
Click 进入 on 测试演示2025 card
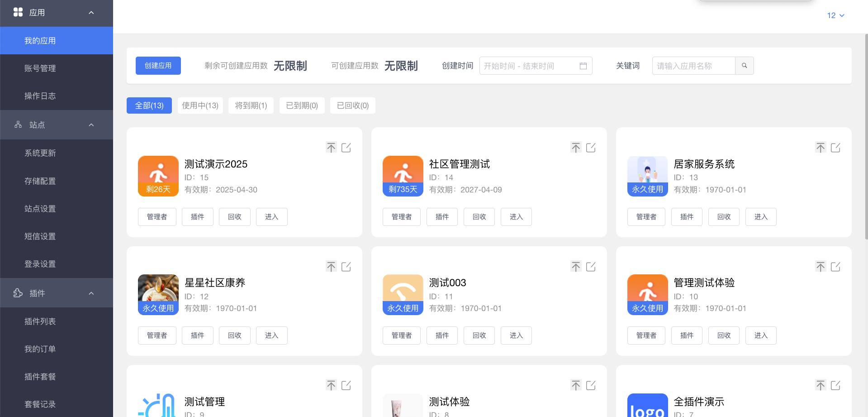pos(272,217)
